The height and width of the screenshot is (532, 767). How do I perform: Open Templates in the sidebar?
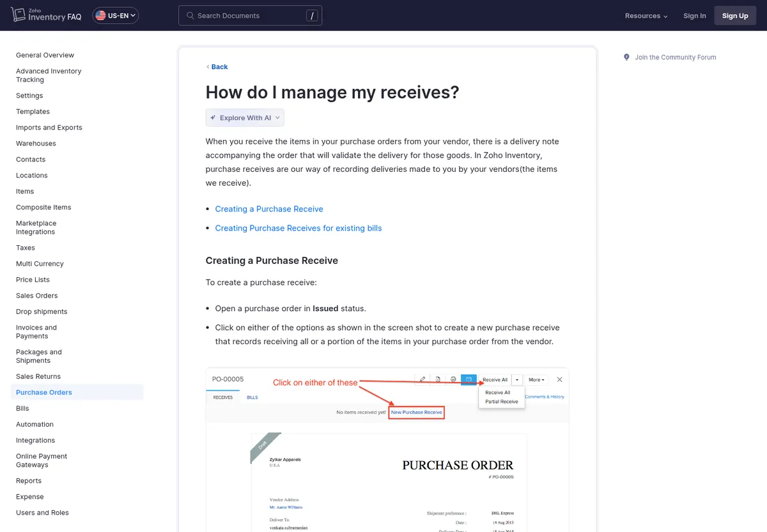coord(33,112)
